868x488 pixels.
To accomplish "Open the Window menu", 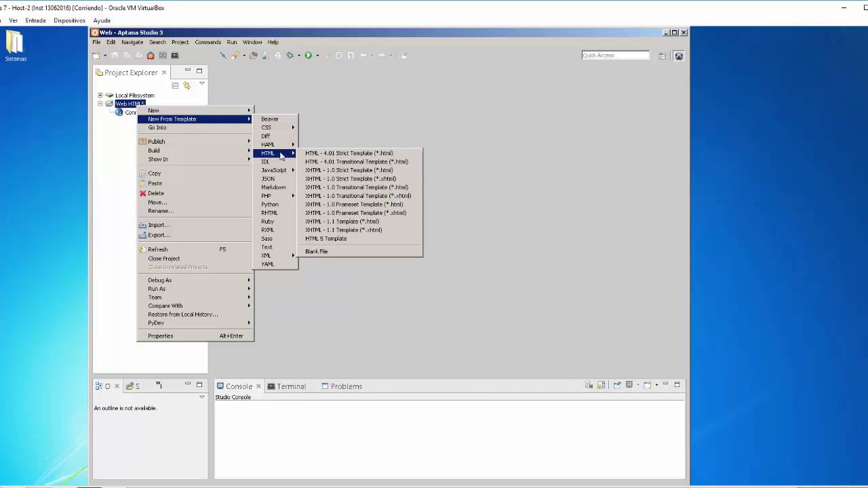I will pyautogui.click(x=252, y=42).
